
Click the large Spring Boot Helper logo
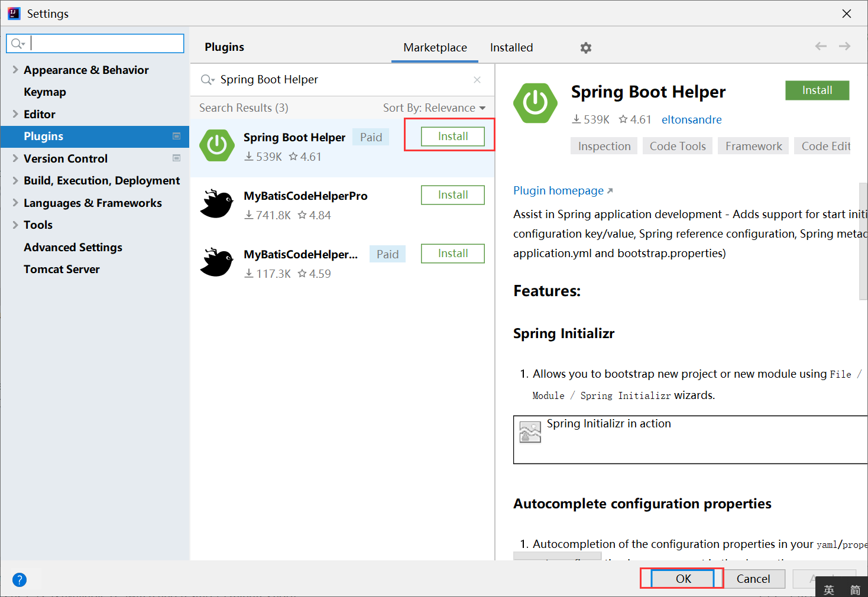(x=536, y=103)
